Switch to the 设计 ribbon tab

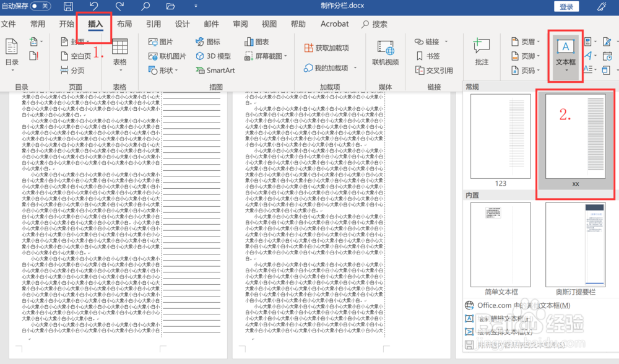183,24
